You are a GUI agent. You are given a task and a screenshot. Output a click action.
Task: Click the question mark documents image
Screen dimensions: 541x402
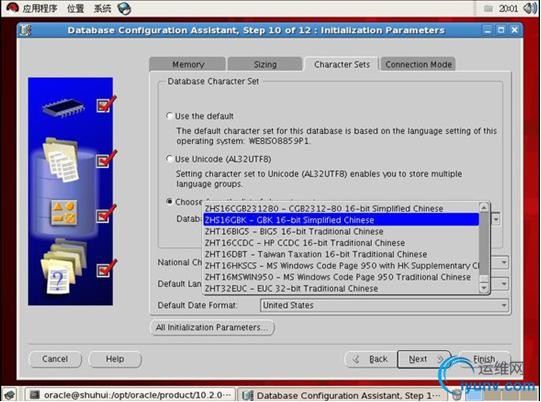pos(63,266)
